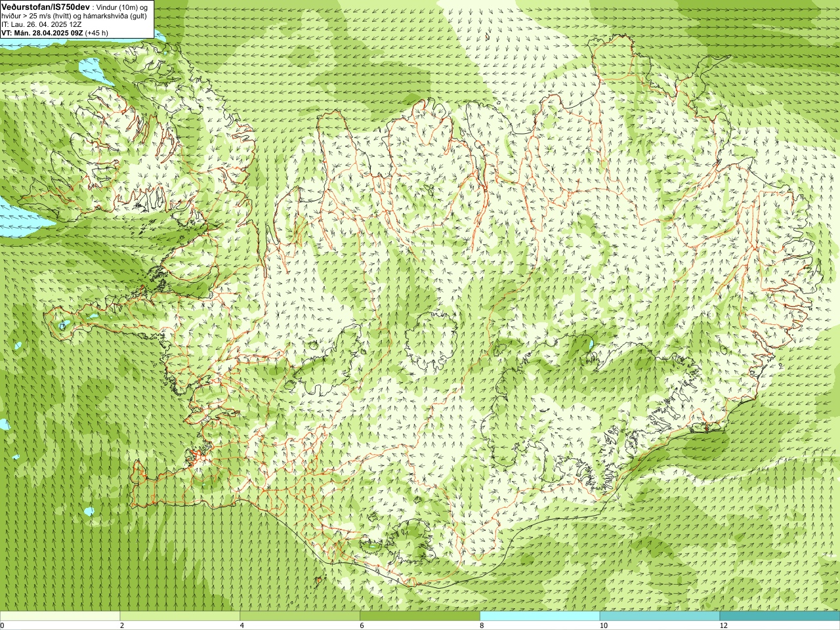Click the '4' scale label
Viewport: 840px width, 630px height.
coord(242,625)
